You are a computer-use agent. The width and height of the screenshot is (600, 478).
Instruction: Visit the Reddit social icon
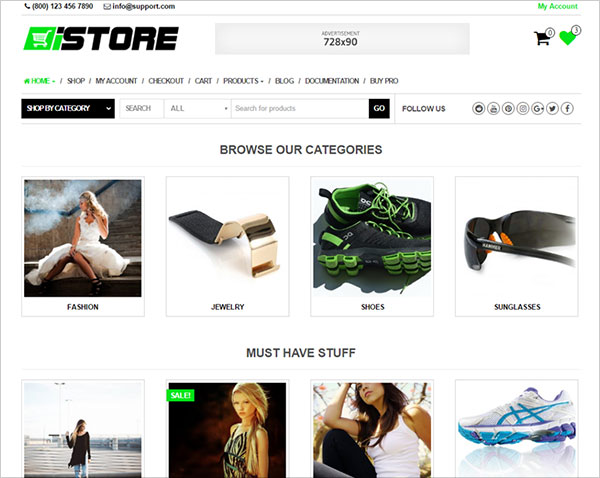tap(478, 109)
